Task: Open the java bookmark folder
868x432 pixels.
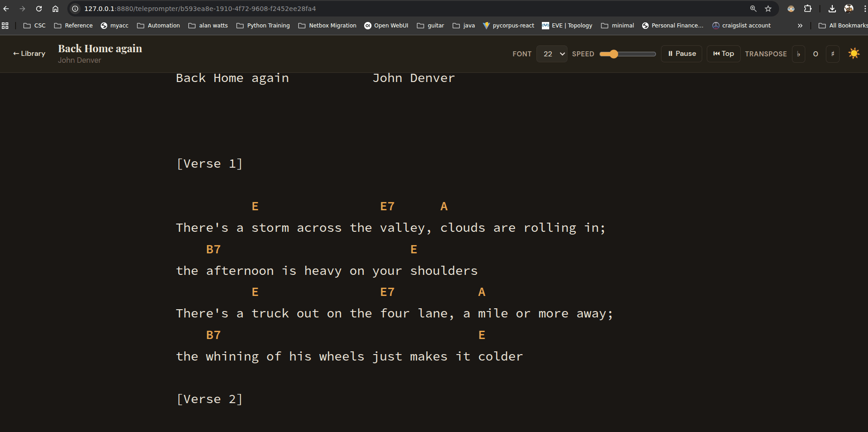Action: 464,26
